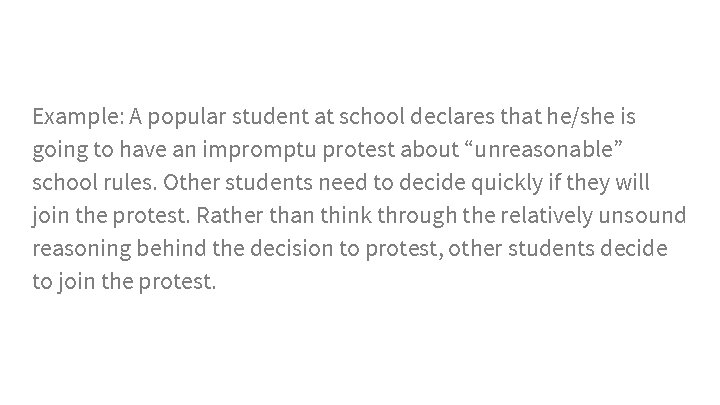Click the word "school" in the first line
This screenshot has width=720, height=405.
coord(372,117)
